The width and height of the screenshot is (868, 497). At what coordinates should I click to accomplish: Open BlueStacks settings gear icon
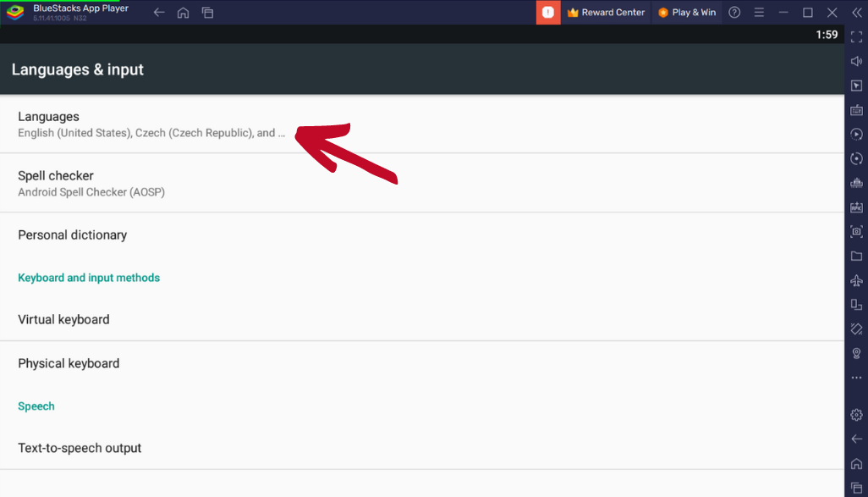(x=856, y=415)
